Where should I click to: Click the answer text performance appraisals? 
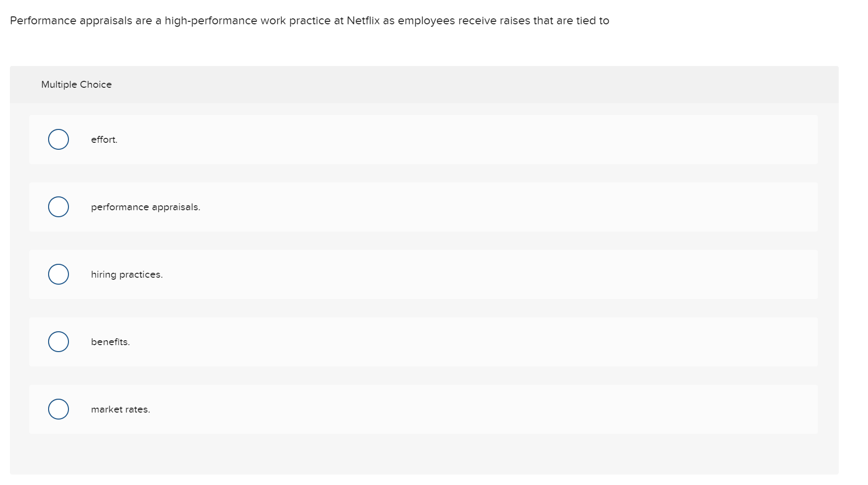click(145, 207)
